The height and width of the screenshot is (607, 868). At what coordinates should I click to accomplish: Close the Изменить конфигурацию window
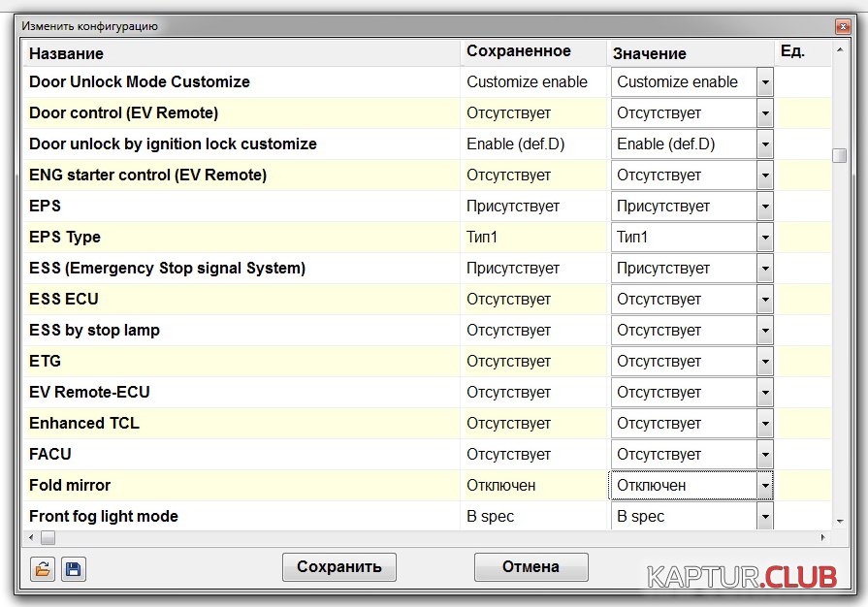coord(841,26)
